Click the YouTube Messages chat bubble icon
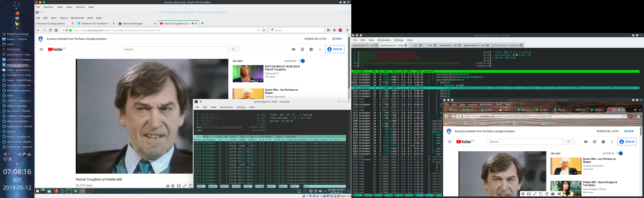The width and height of the screenshot is (644, 198). tap(311, 49)
